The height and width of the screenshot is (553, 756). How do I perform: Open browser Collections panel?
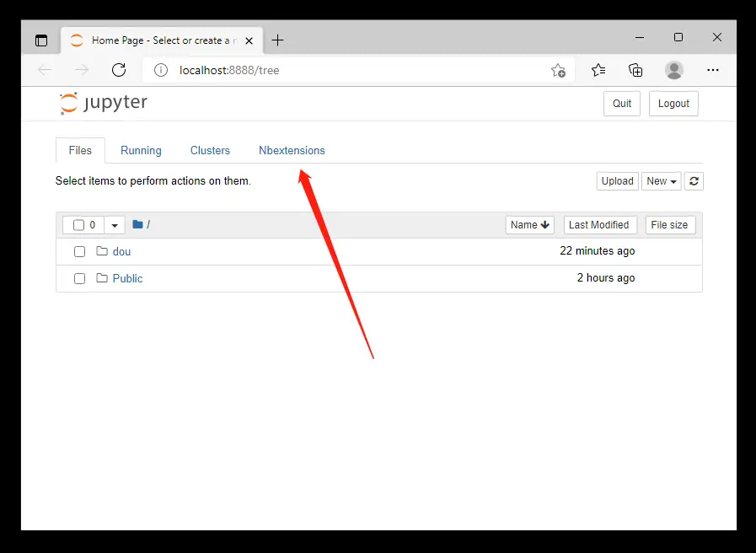point(635,70)
